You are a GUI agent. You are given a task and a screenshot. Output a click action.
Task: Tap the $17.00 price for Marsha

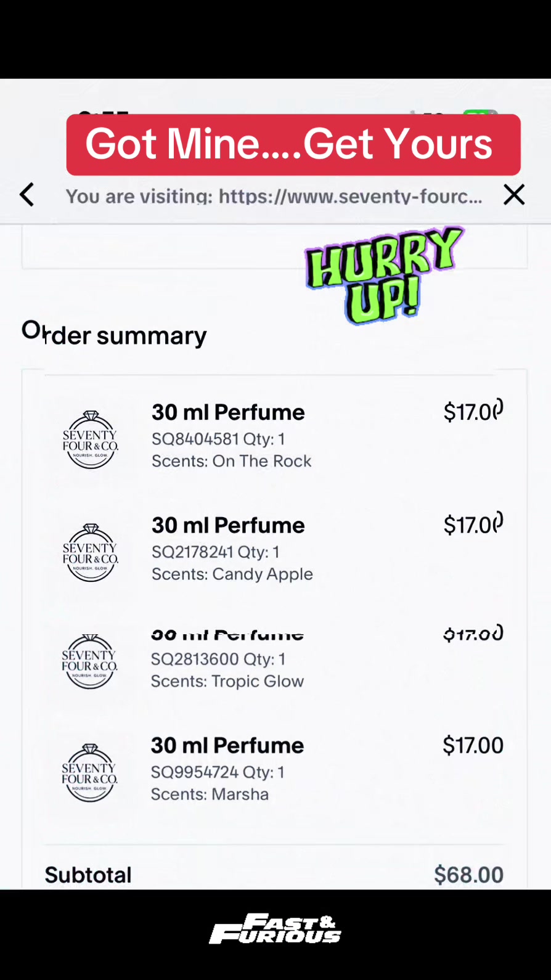pyautogui.click(x=473, y=746)
